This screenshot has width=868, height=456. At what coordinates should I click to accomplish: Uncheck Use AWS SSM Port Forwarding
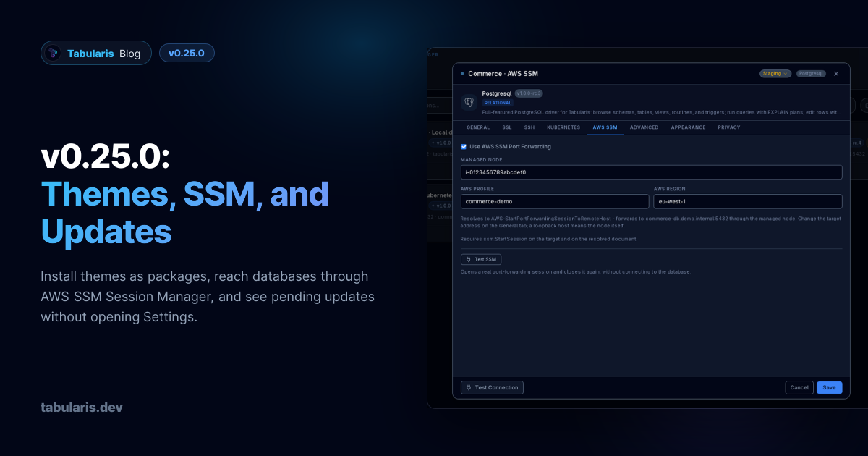pos(464,146)
